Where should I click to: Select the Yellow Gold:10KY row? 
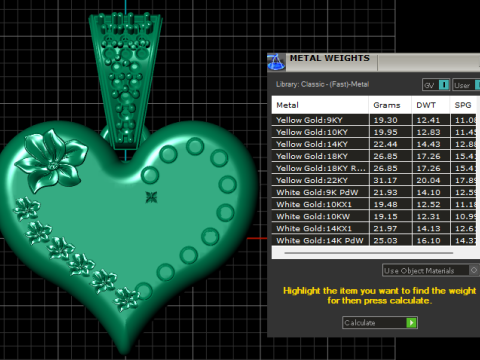point(374,132)
